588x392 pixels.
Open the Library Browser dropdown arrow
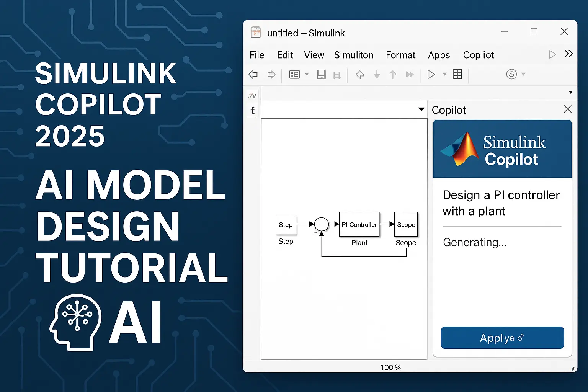(307, 74)
